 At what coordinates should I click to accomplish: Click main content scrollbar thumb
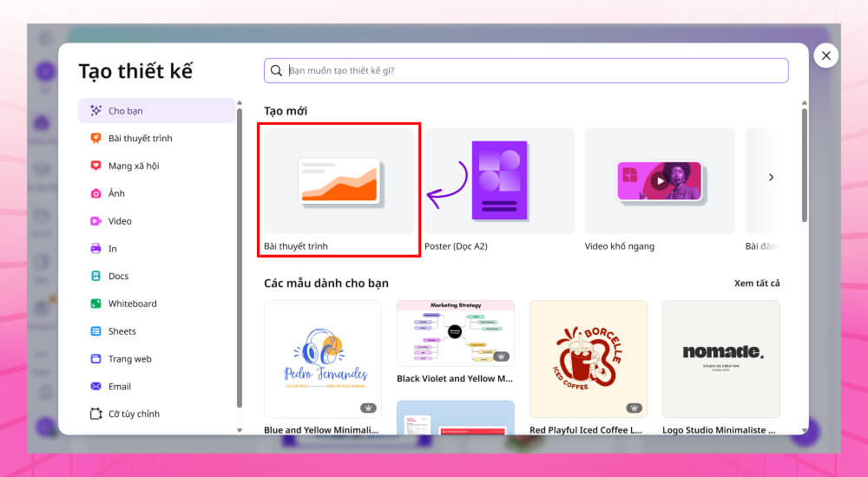point(805,165)
